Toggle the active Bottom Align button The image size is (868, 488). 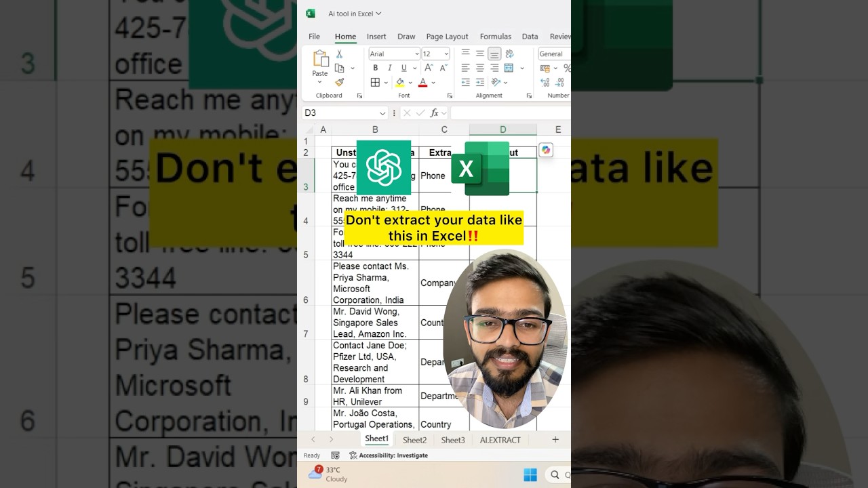coord(494,53)
